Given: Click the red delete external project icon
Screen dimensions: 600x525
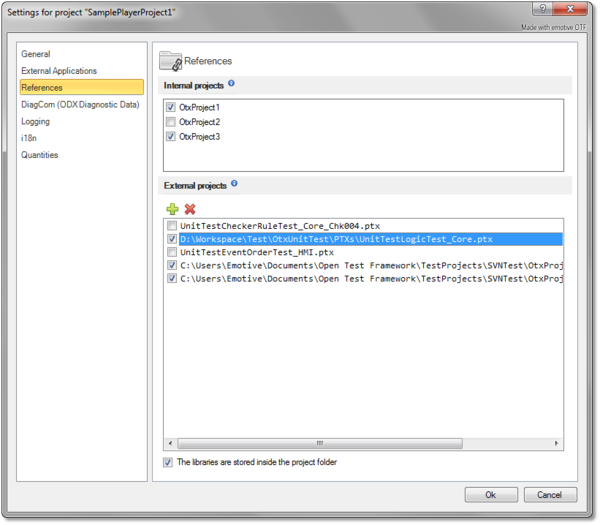Looking at the screenshot, I should pyautogui.click(x=190, y=209).
